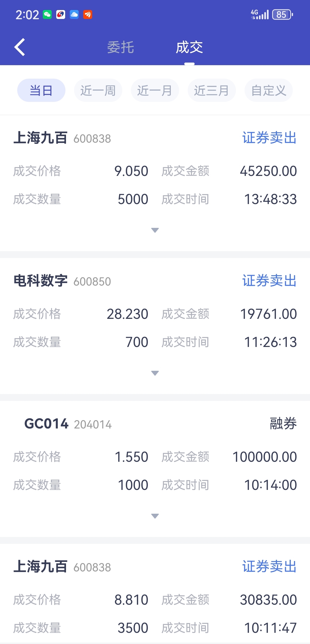Tap the orange notification icon
Screen dimensions: 310x644
point(88,15)
